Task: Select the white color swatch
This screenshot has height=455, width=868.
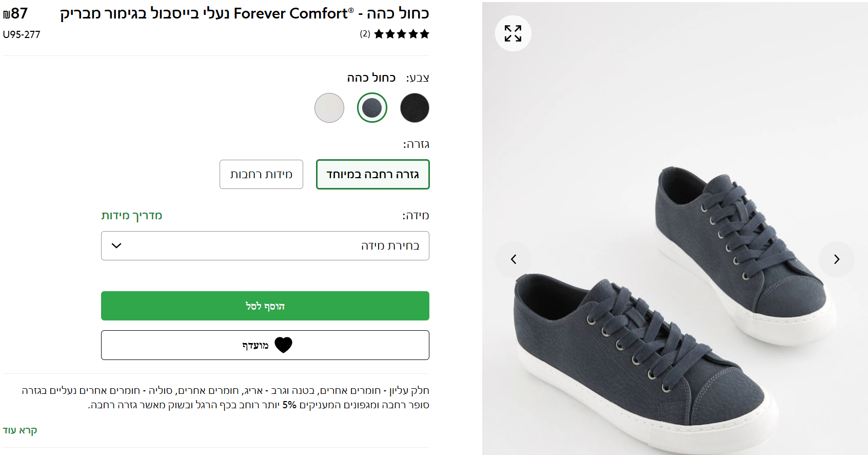Action: (x=329, y=108)
